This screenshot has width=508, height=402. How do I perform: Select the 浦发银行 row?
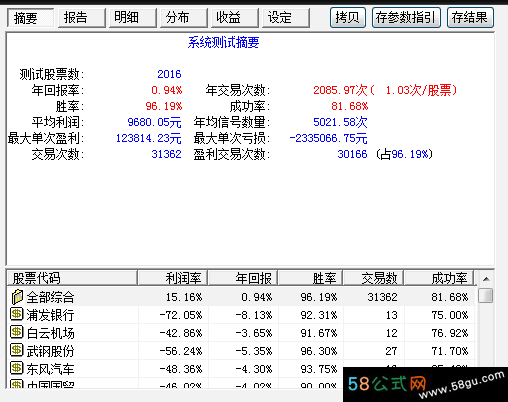point(241,315)
